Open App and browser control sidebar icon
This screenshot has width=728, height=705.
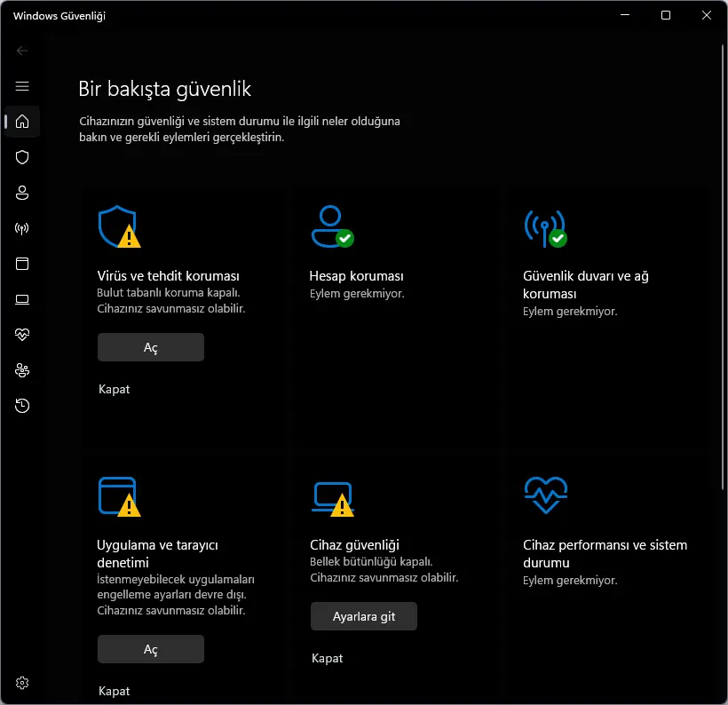pos(22,264)
